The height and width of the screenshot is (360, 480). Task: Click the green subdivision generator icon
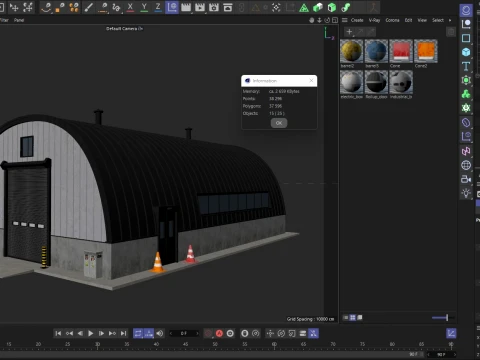point(466,80)
